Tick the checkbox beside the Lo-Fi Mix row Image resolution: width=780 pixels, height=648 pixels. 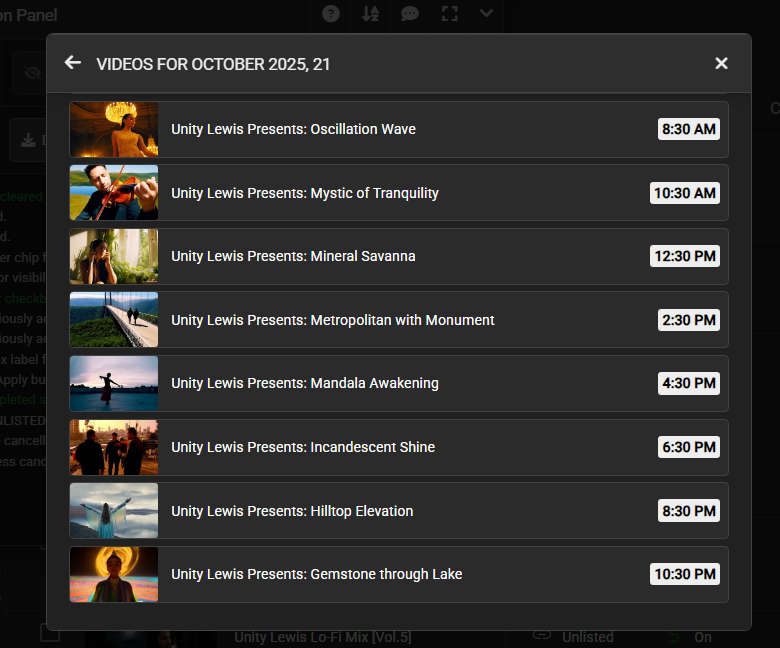(x=48, y=632)
